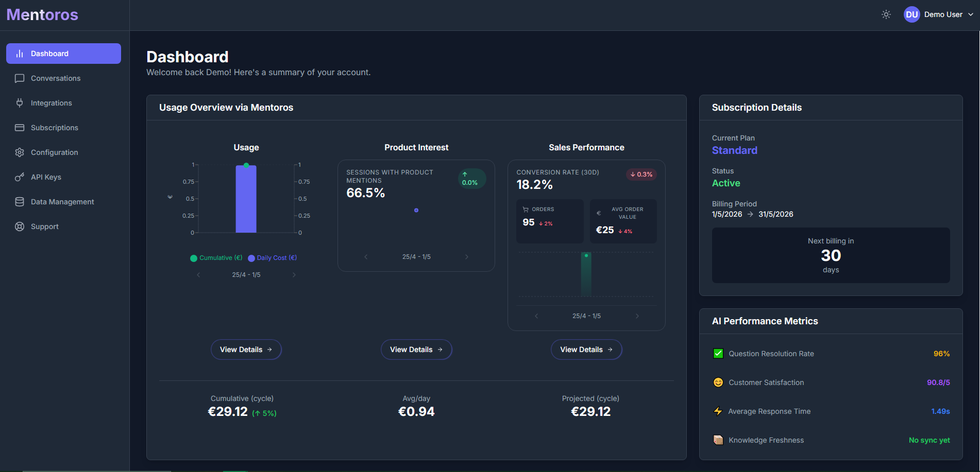Select Subscriptions in the sidebar
The image size is (980, 472).
click(63, 128)
